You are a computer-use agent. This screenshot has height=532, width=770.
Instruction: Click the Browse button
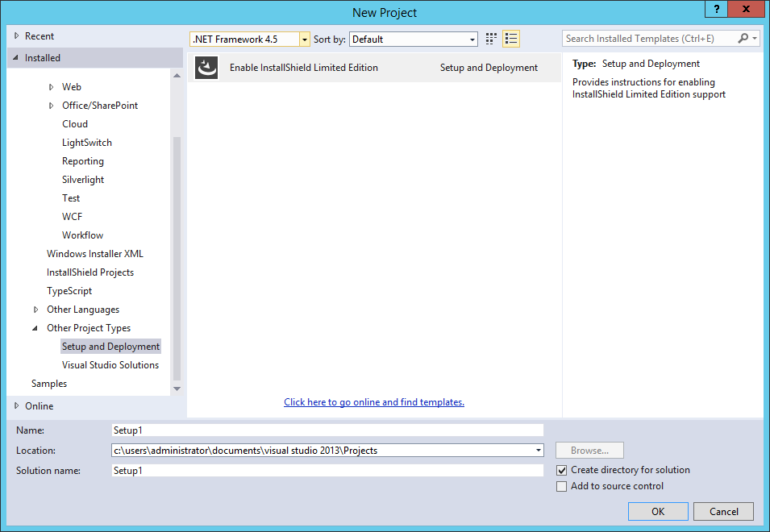589,450
